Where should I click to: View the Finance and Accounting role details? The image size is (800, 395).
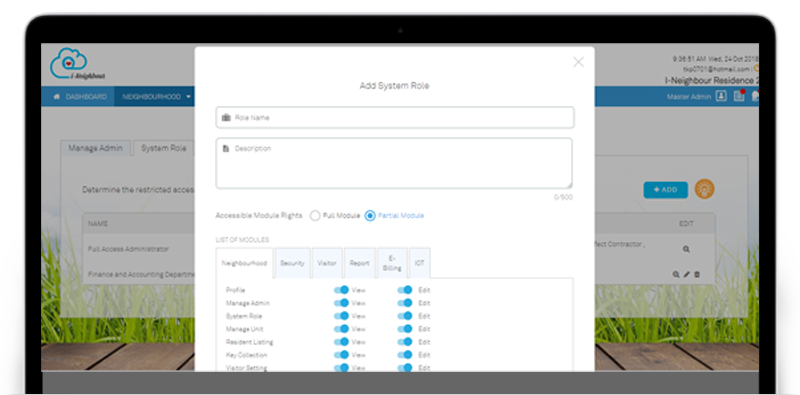676,275
